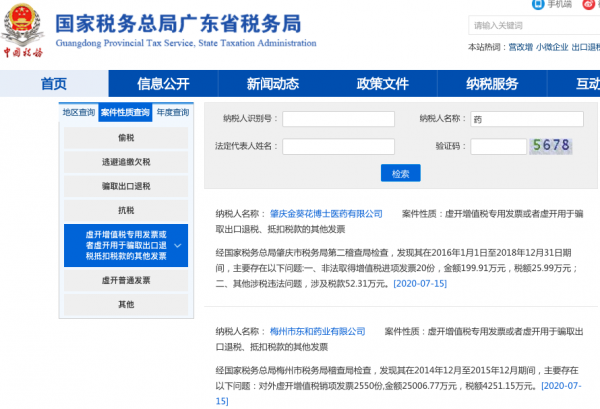Click the blue 检索 search button
Screen dimensions: 600x409
400,173
